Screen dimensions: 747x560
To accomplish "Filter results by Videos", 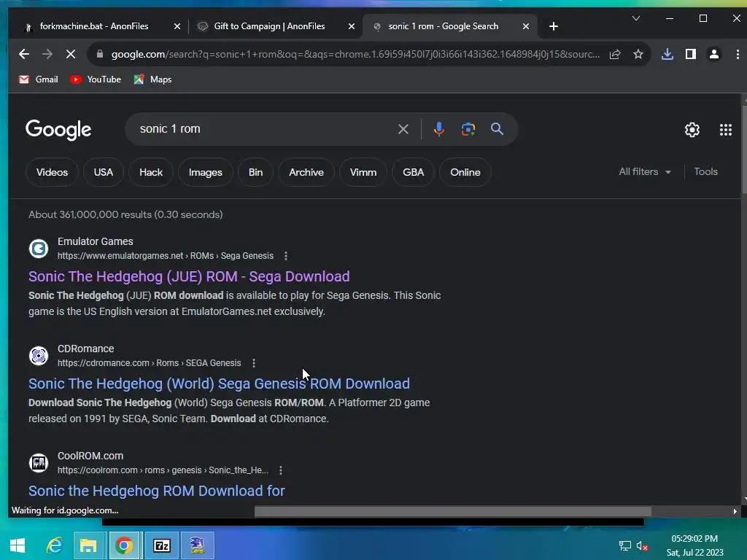I will tap(52, 172).
